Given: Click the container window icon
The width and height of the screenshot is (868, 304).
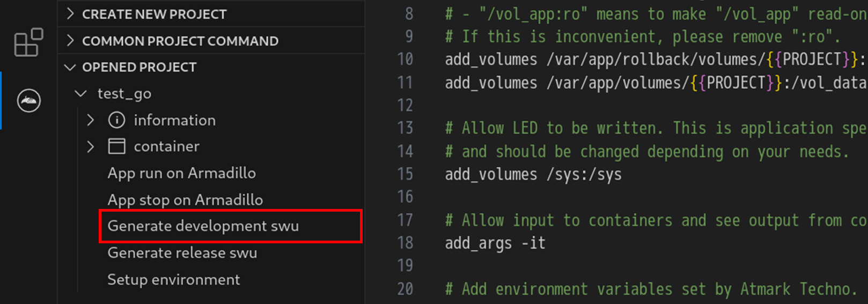Looking at the screenshot, I should pyautogui.click(x=116, y=146).
